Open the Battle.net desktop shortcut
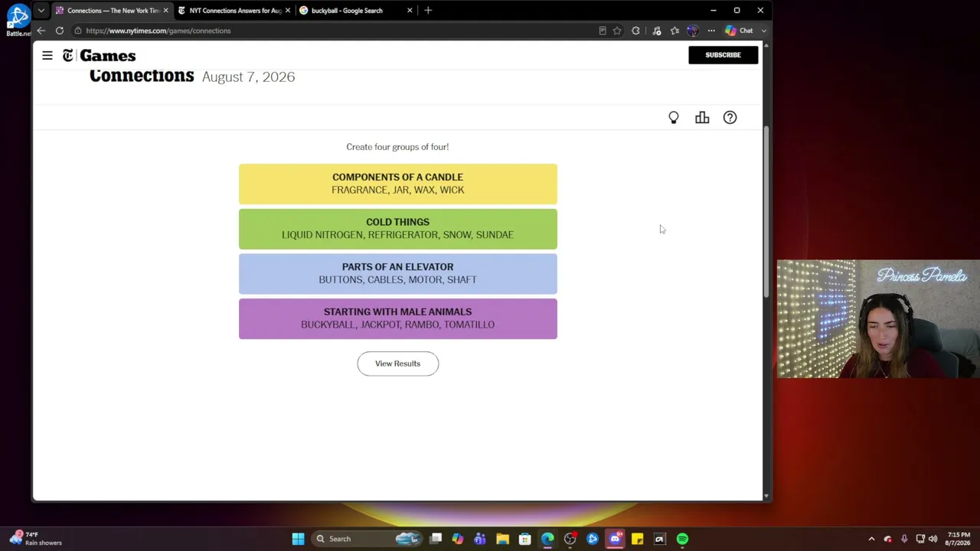 pos(18,20)
